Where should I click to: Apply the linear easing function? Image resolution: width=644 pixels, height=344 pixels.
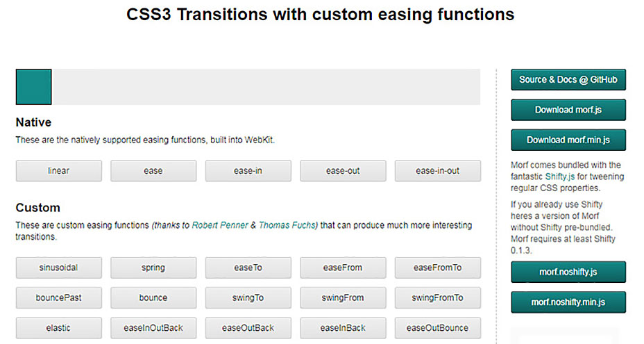coord(58,171)
